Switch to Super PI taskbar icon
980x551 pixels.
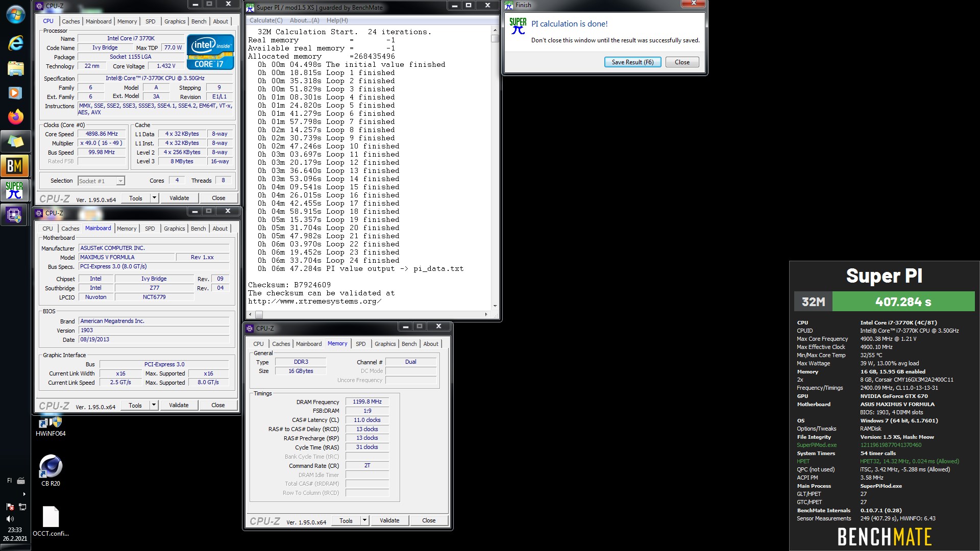[x=14, y=190]
